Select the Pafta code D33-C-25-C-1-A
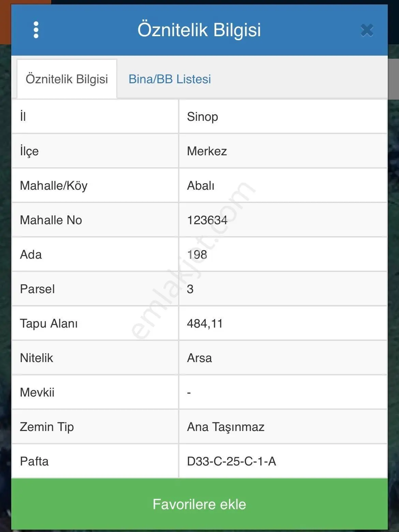Viewport: 399px width, 532px height. click(x=232, y=461)
